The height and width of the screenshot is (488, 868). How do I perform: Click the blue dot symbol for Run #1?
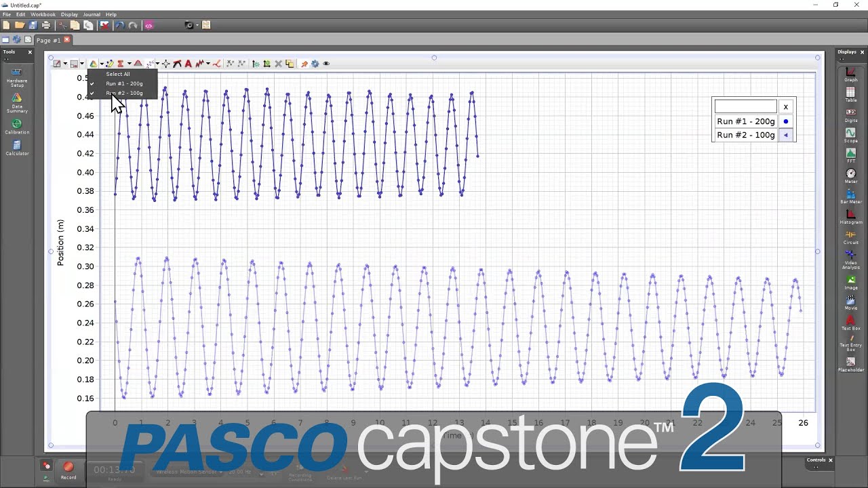(x=786, y=121)
